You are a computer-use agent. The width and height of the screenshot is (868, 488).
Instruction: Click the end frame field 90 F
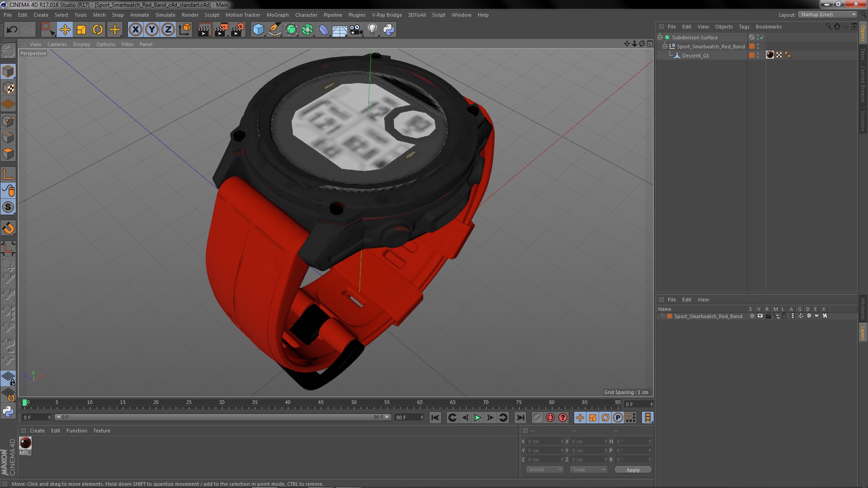pos(409,418)
